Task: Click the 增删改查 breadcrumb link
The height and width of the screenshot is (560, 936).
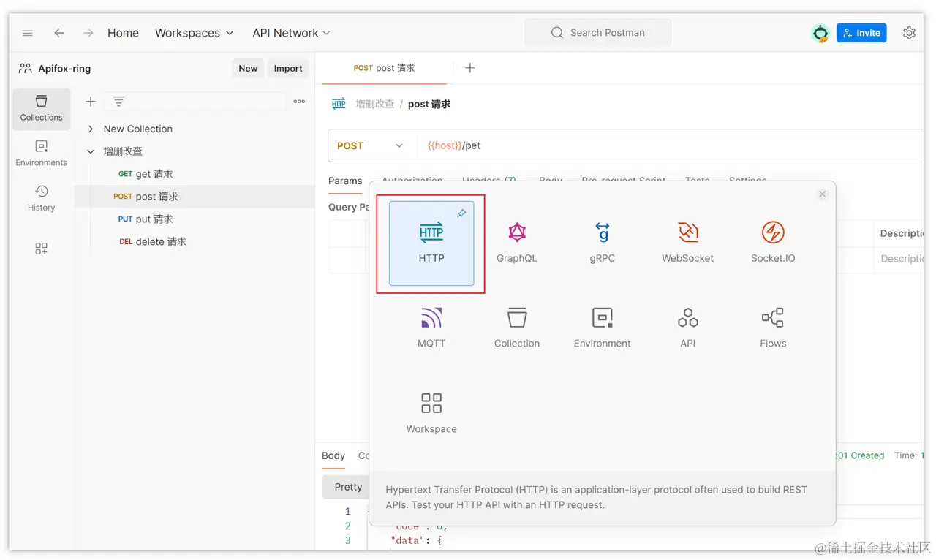Action: click(374, 104)
